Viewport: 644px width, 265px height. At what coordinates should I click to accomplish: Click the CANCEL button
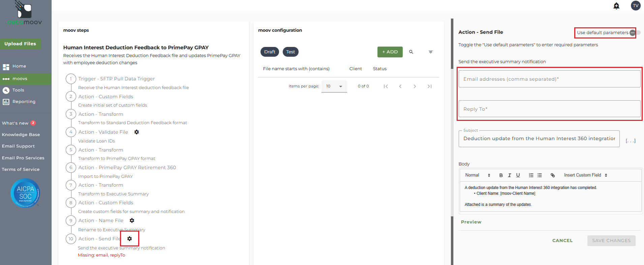point(562,241)
